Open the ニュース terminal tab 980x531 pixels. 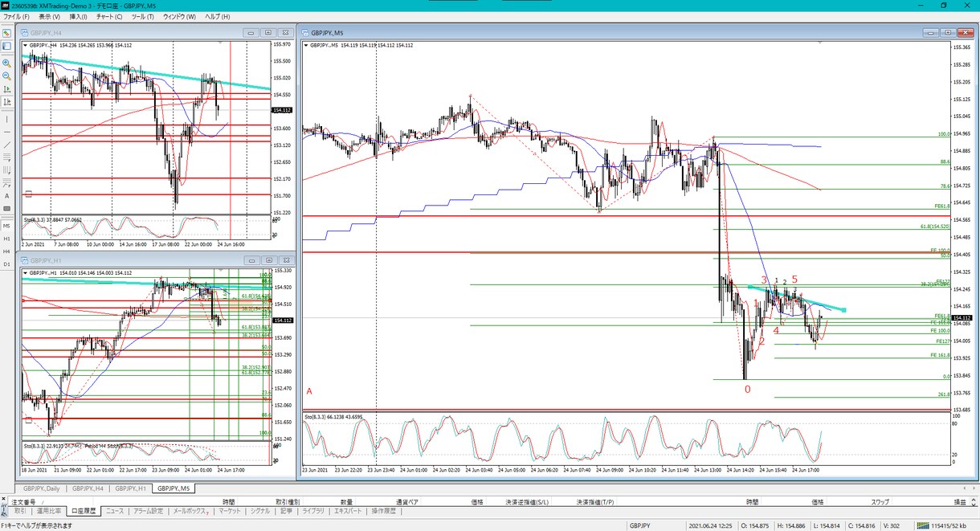point(115,511)
